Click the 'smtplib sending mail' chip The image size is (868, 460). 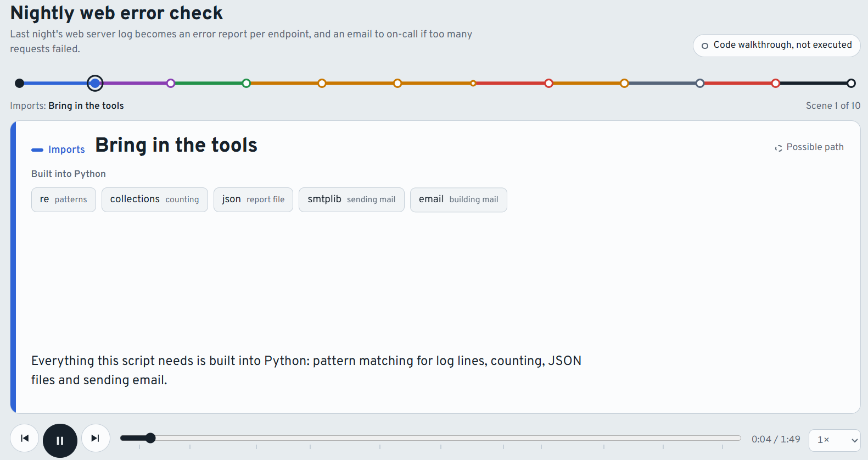click(x=351, y=199)
